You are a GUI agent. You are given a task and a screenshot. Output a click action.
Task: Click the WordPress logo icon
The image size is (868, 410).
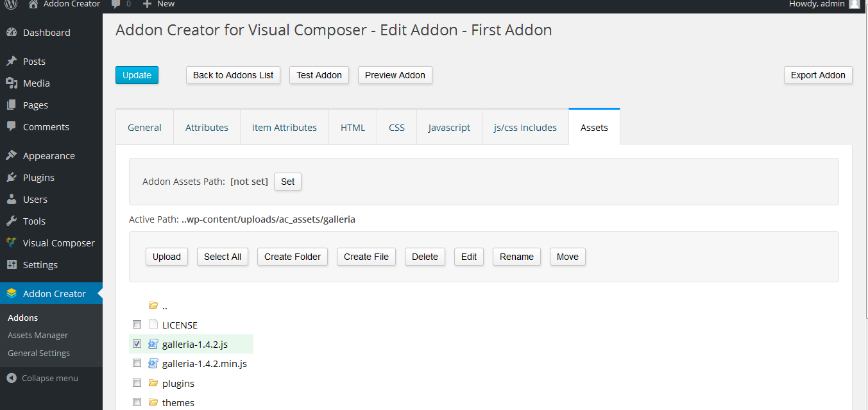pyautogui.click(x=11, y=4)
